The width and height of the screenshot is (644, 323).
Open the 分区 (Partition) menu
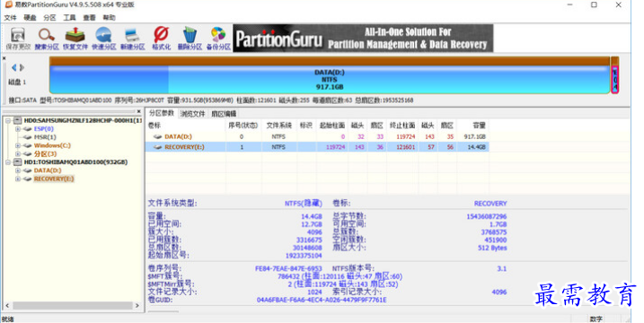(49, 18)
